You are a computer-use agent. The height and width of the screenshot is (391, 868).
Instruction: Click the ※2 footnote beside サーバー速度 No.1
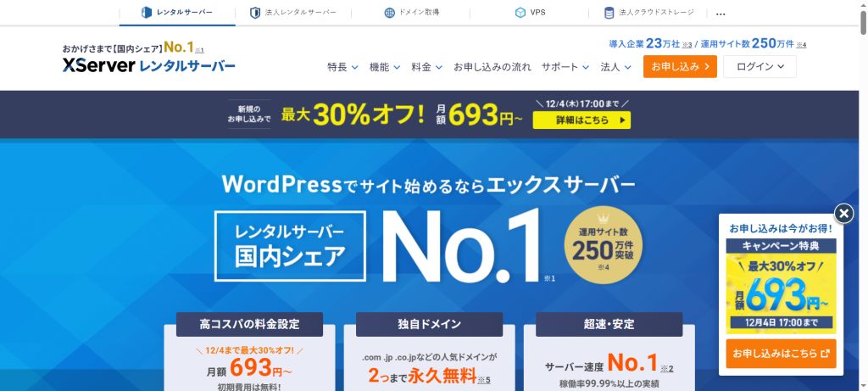coord(667,368)
